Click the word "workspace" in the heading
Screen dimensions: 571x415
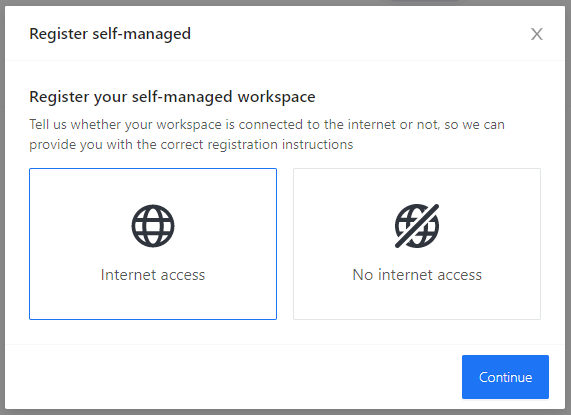click(276, 97)
